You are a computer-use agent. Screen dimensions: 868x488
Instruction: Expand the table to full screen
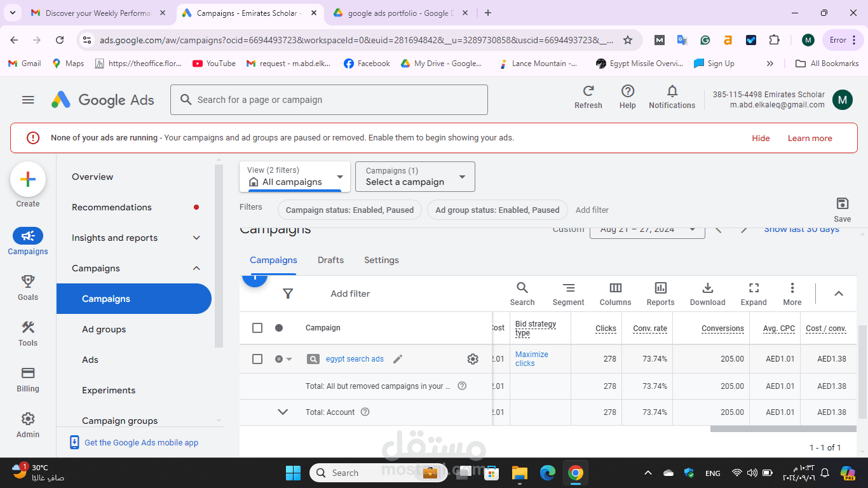[754, 294]
